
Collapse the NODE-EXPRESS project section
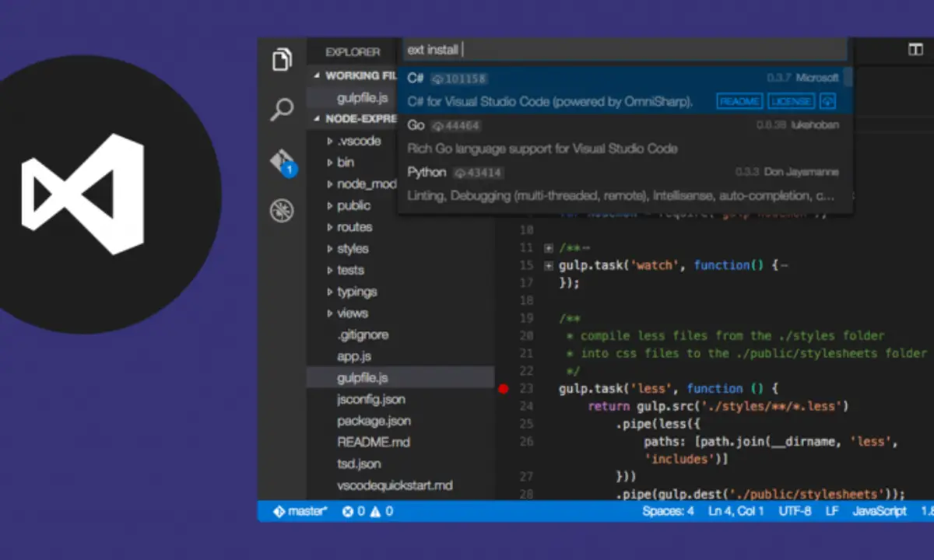point(318,119)
